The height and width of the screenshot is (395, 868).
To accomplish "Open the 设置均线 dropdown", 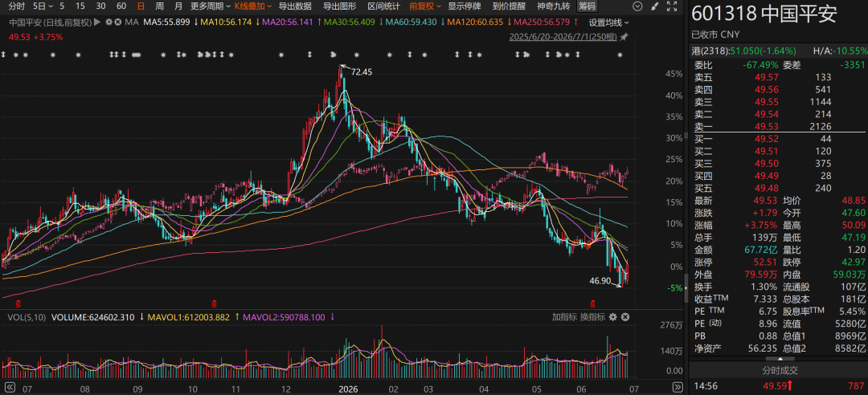I will [609, 22].
